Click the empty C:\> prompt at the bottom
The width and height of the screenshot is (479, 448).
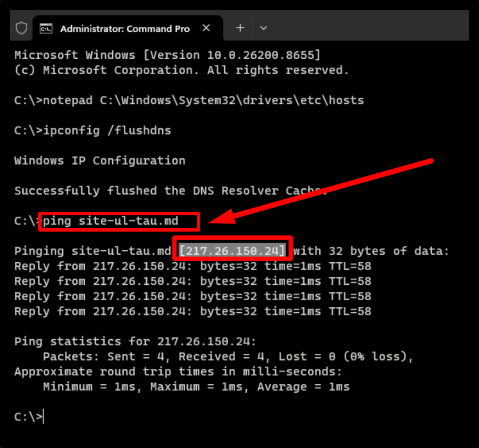click(29, 417)
